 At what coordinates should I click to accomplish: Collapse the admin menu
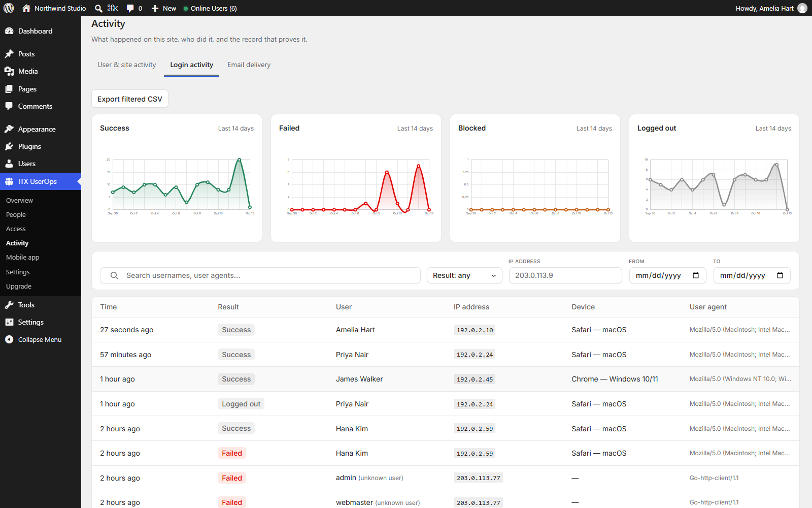click(x=41, y=339)
